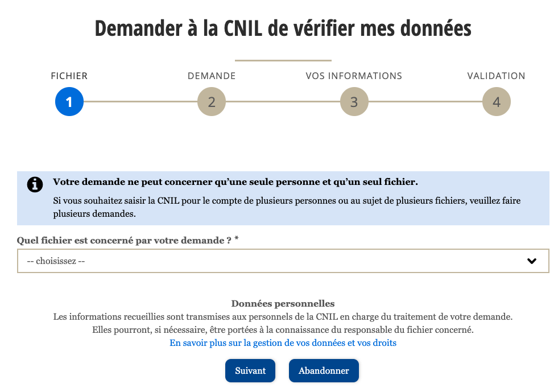Click the step 4 circle
This screenshot has height=392, width=558.
coord(497,102)
